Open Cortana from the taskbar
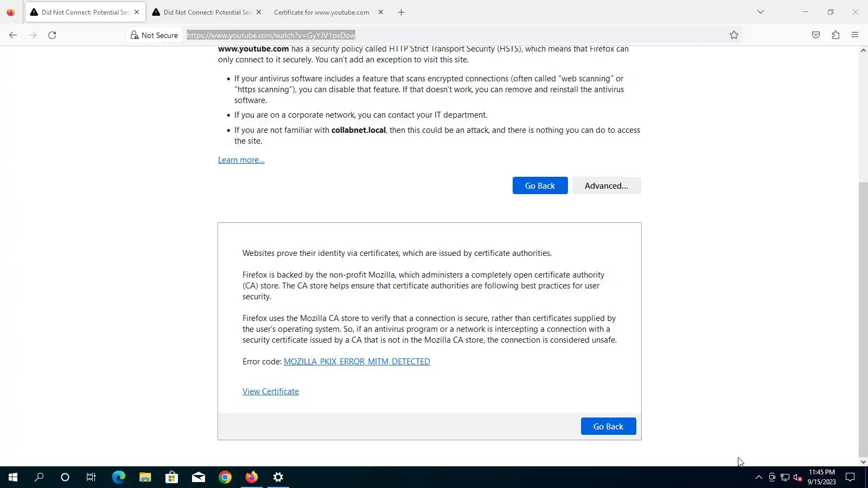Viewport: 868px width, 488px height. tap(65, 477)
